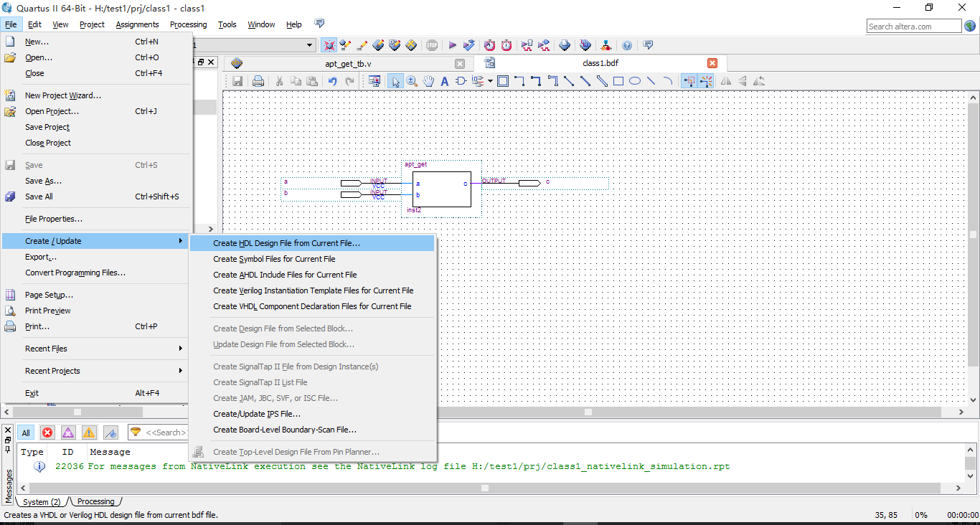Start TimeQuest Timing Analyzer clock icon
The width and height of the screenshot is (980, 525).
click(x=489, y=45)
